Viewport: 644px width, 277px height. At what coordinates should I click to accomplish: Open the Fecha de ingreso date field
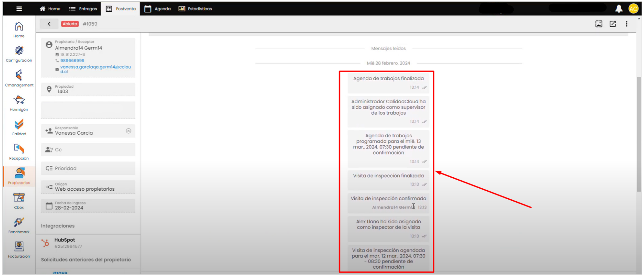pos(88,206)
